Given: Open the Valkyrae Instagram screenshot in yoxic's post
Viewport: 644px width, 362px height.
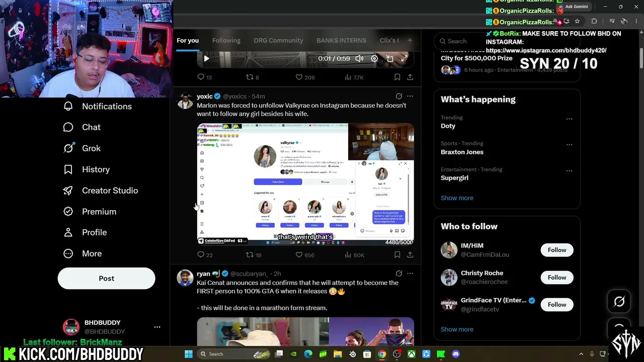Looking at the screenshot, I should click(305, 185).
